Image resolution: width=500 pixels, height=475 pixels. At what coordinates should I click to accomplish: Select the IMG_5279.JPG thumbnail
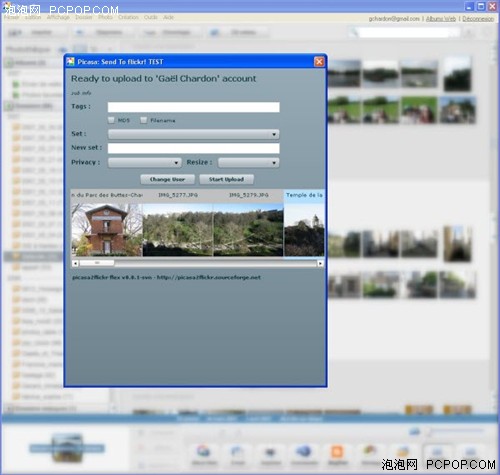coord(248,230)
